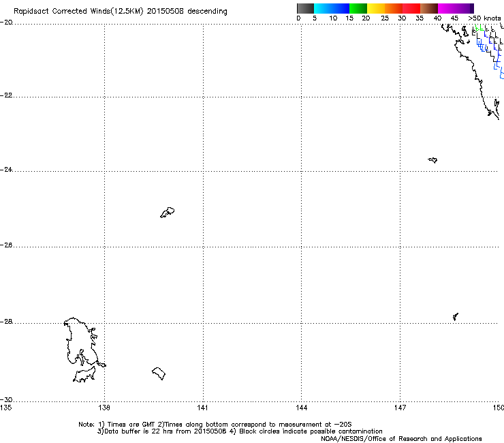Select the yellow 20-25 knots color segment
The image size is (504, 443).
click(x=376, y=8)
